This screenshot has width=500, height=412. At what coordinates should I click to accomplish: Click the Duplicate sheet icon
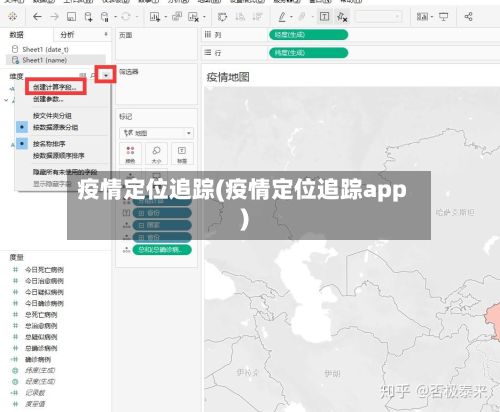[177, 16]
